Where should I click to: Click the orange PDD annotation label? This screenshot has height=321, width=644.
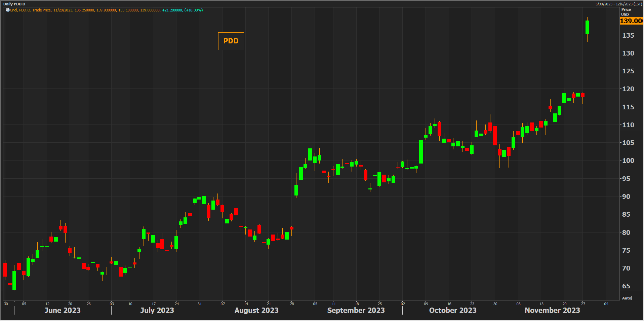(x=231, y=41)
